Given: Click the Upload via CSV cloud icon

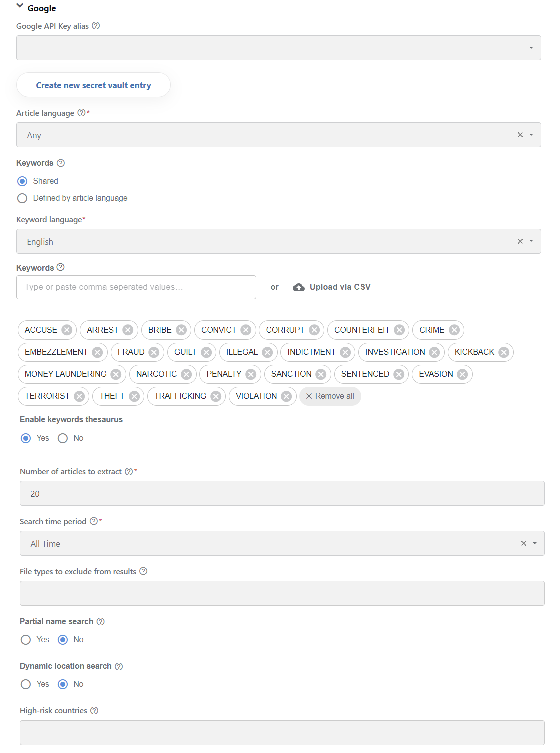Looking at the screenshot, I should 299,287.
